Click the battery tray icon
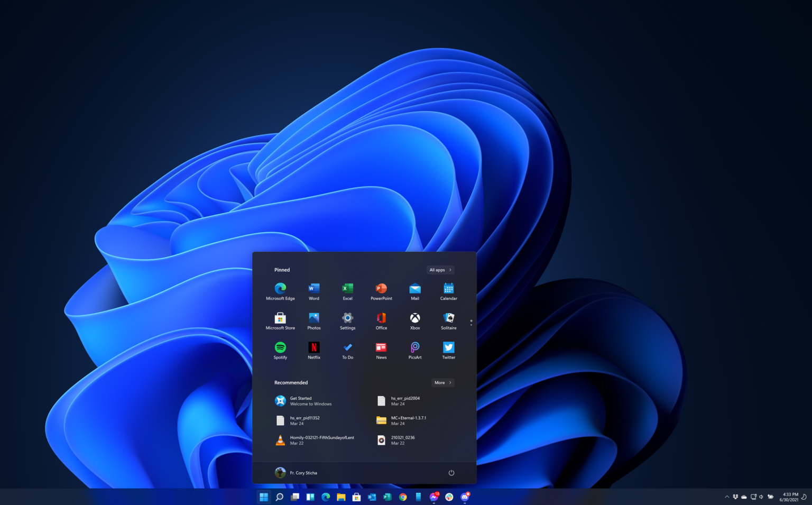 coord(770,497)
